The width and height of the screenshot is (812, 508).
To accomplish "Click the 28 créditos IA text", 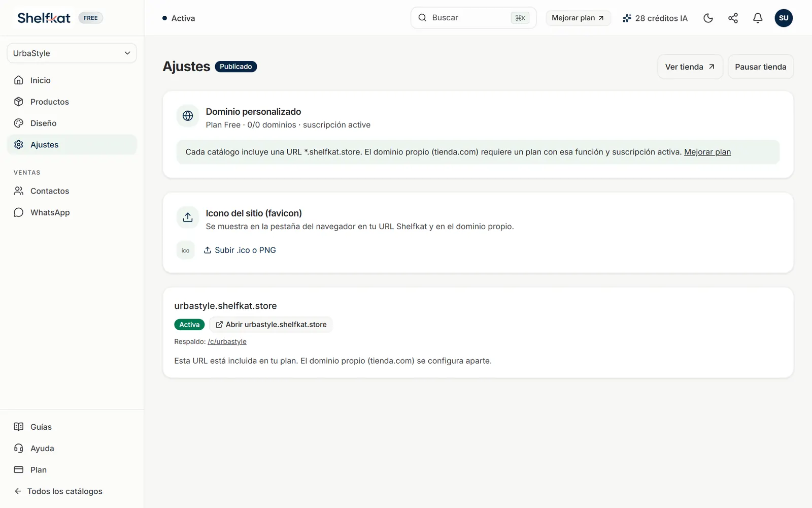I will (661, 18).
